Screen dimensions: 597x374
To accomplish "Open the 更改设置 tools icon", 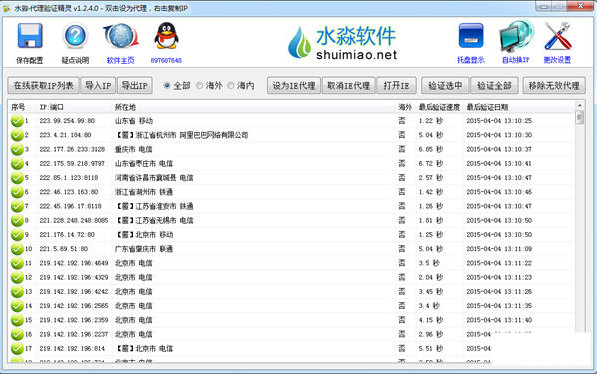I will (557, 36).
